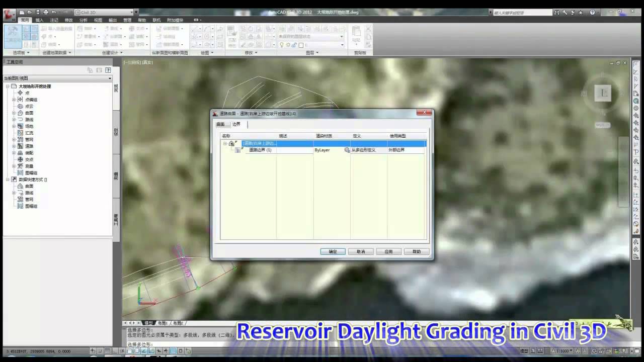This screenshot has height=362, width=644.
Task: Open the 视图 ribbon tab
Action: click(98, 20)
